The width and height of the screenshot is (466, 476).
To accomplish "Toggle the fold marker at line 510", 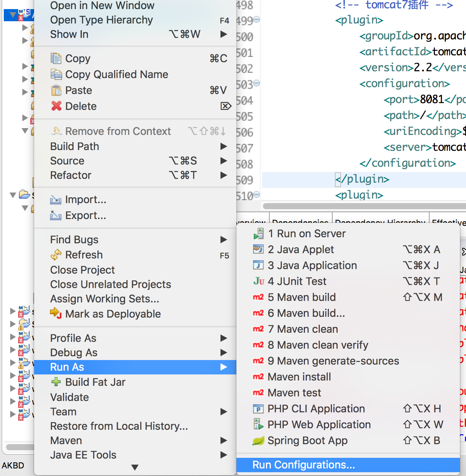I will (256, 194).
